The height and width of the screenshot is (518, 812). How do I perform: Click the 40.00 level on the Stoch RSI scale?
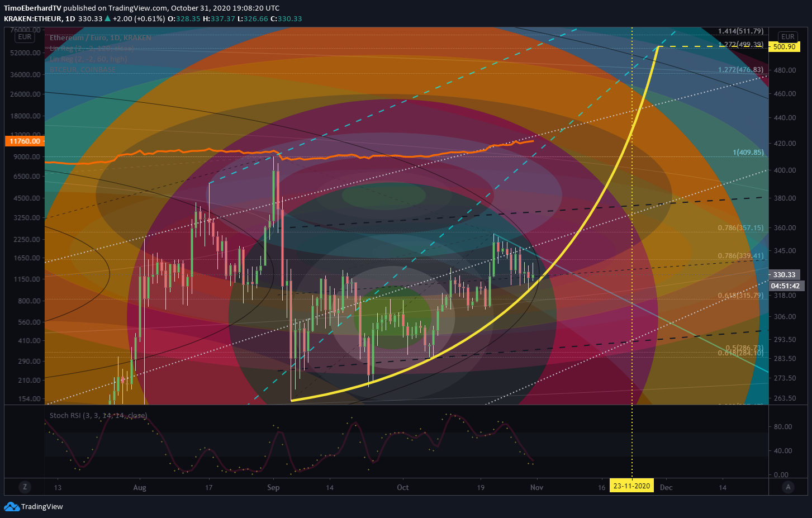(x=783, y=451)
